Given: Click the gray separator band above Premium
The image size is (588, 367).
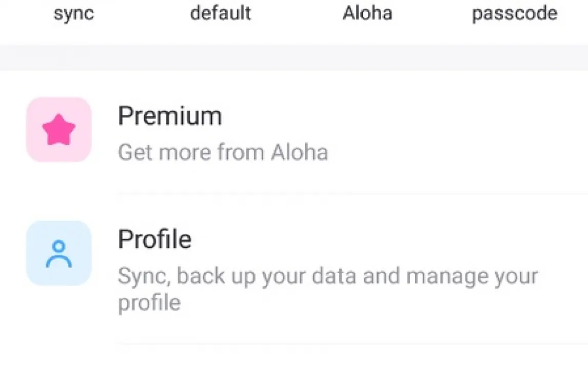Looking at the screenshot, I should click(294, 57).
